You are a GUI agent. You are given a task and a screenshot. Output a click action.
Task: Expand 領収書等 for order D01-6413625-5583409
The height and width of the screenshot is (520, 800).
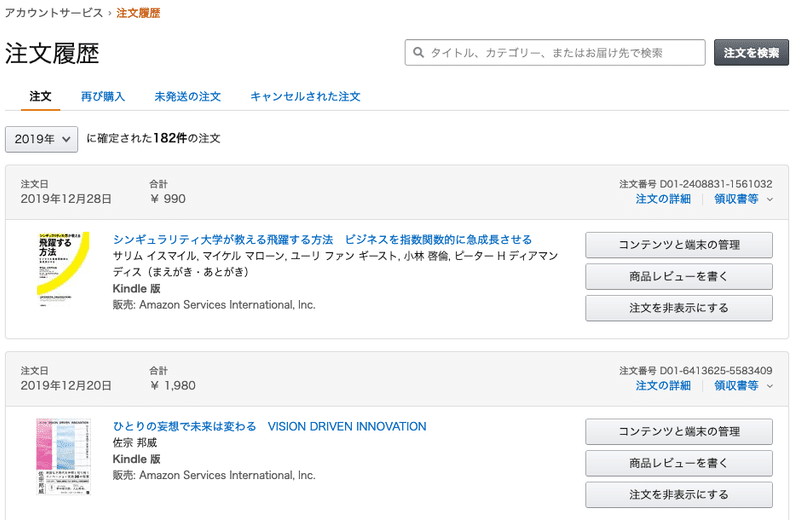pyautogui.click(x=743, y=386)
